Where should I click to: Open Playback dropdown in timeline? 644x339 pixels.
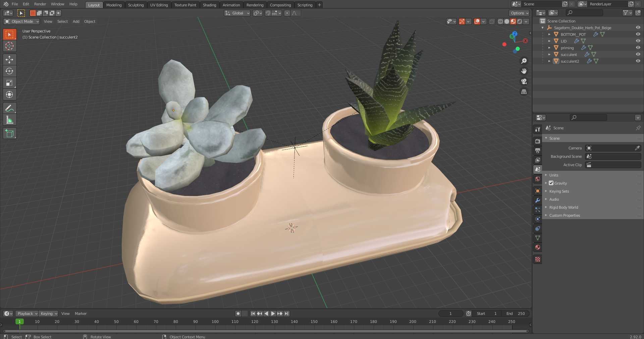27,314
